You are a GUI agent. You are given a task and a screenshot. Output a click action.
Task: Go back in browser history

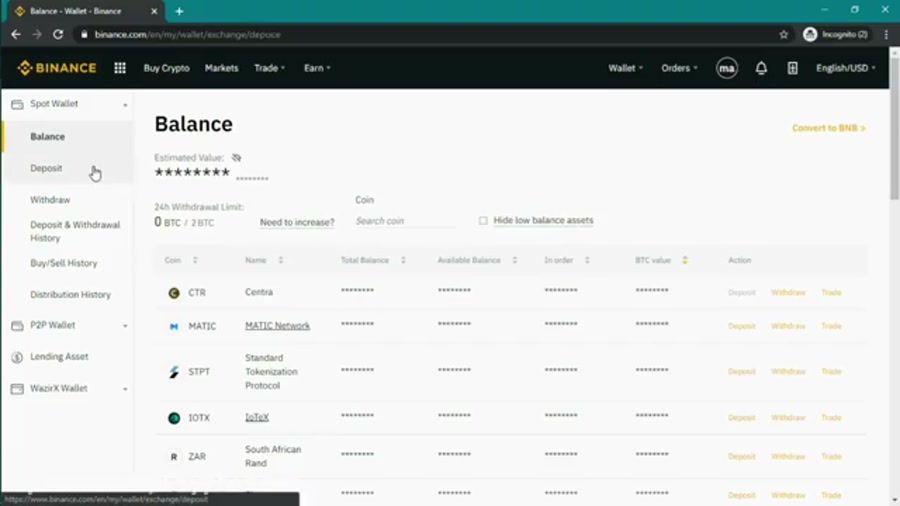coord(16,34)
